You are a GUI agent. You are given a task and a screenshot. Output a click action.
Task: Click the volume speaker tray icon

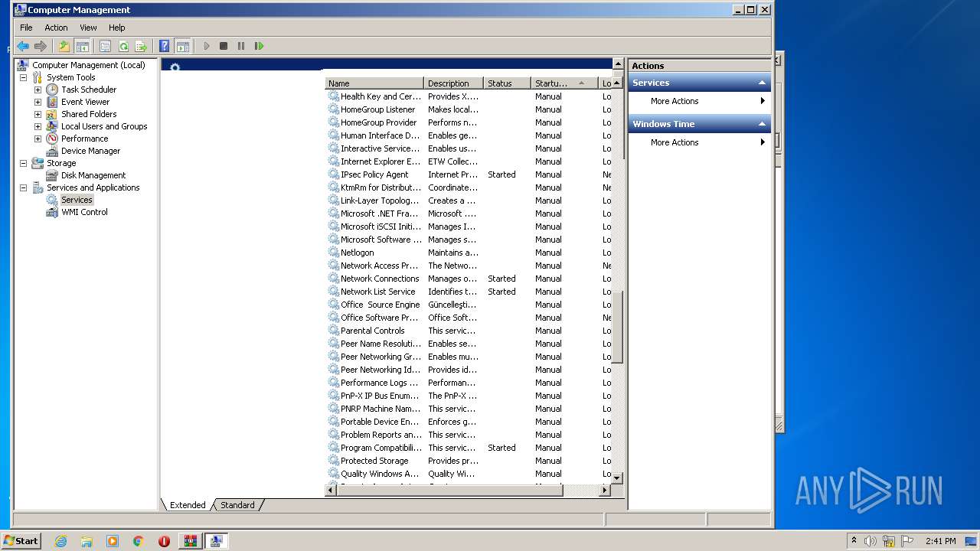tap(871, 541)
